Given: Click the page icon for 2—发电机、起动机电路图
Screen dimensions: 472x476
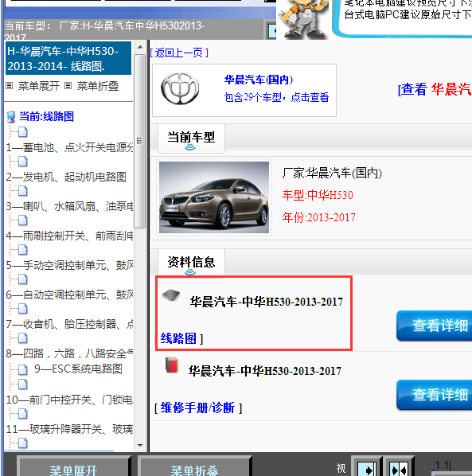Looking at the screenshot, I should (x=23, y=162).
